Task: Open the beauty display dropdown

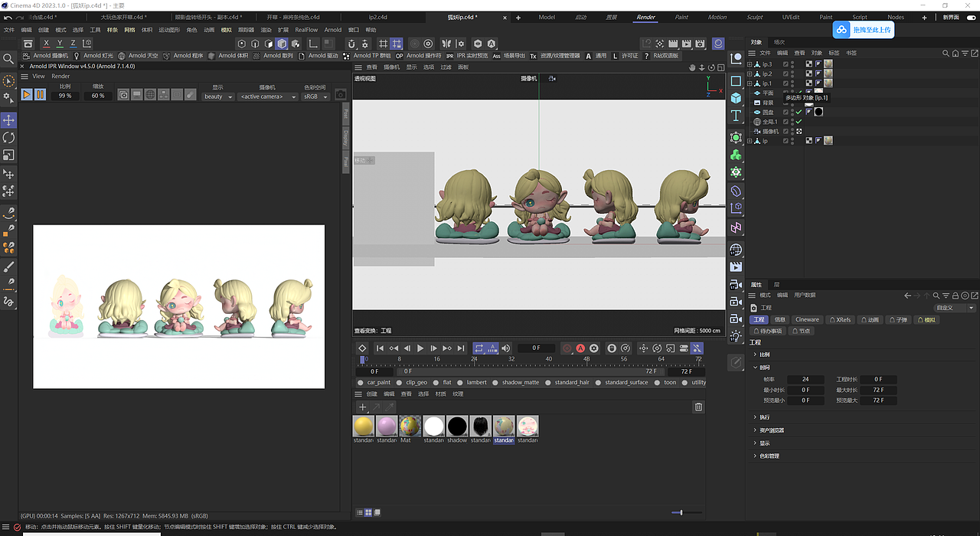Action: point(217,96)
